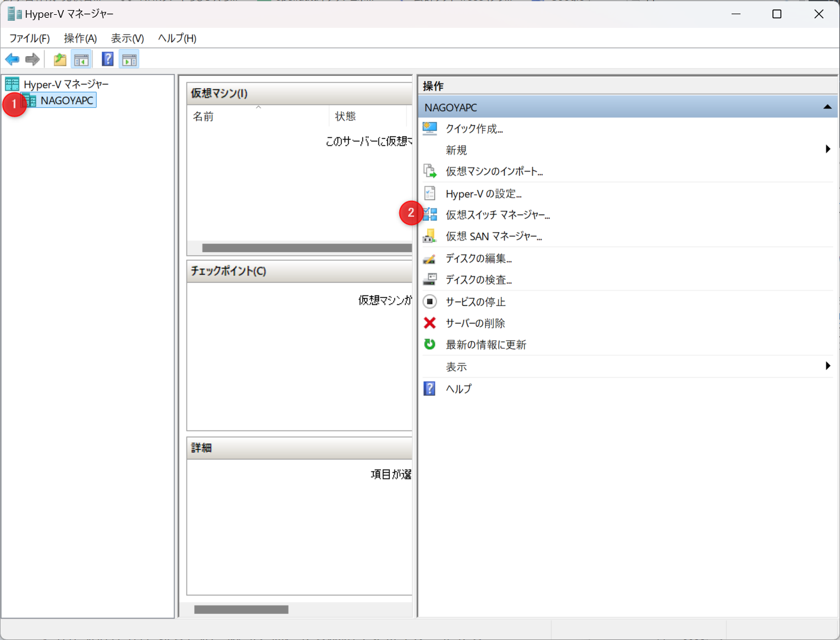Click the Forward arrow toolbar icon

(x=33, y=59)
